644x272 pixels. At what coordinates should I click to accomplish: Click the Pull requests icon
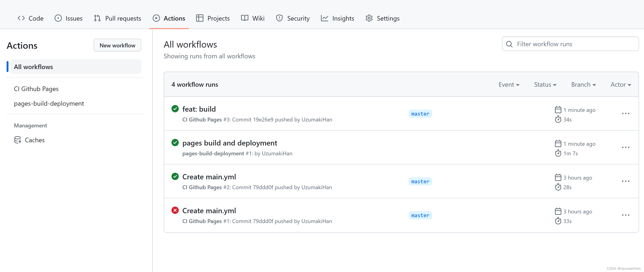[x=97, y=18]
